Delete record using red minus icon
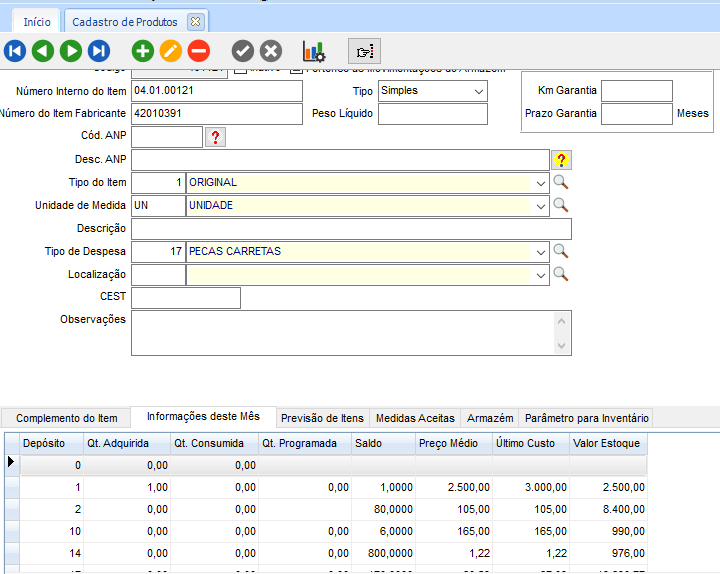Viewport: 720px width, 574px height. pyautogui.click(x=199, y=51)
